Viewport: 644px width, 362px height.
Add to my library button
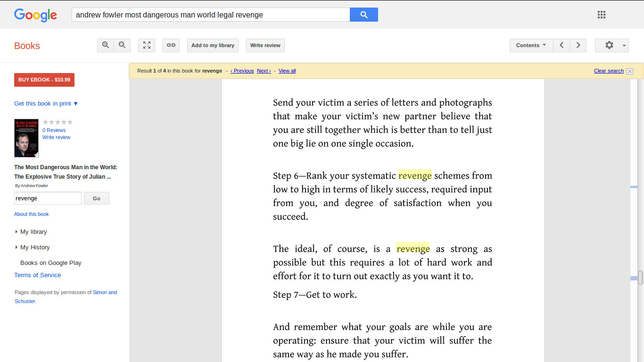pos(213,45)
